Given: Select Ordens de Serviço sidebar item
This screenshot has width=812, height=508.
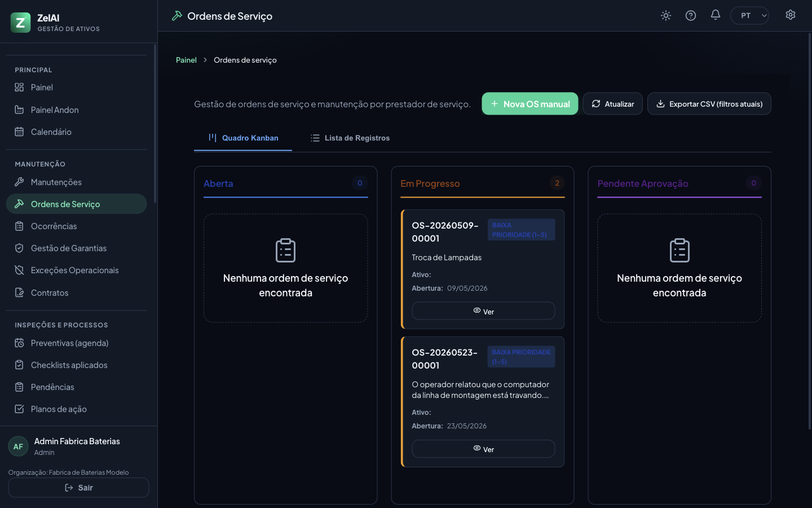Looking at the screenshot, I should click(x=76, y=204).
